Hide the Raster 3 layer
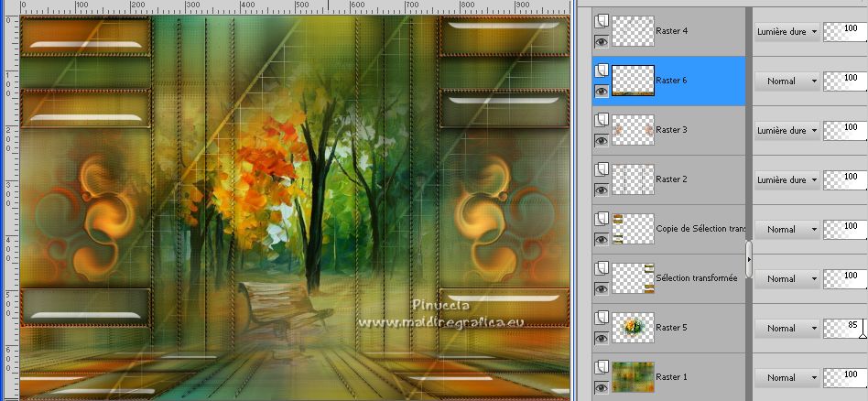 (602, 140)
